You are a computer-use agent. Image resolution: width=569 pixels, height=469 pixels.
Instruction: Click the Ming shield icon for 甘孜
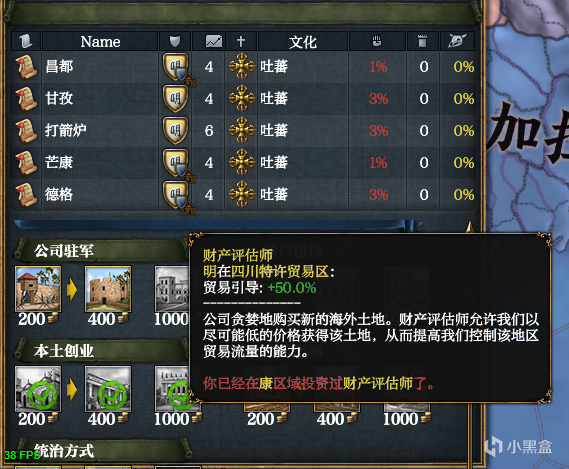tap(175, 98)
